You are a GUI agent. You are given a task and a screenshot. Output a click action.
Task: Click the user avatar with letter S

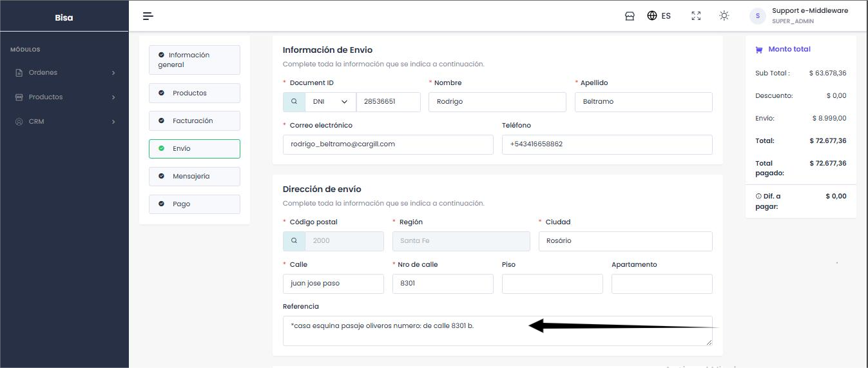pyautogui.click(x=757, y=16)
